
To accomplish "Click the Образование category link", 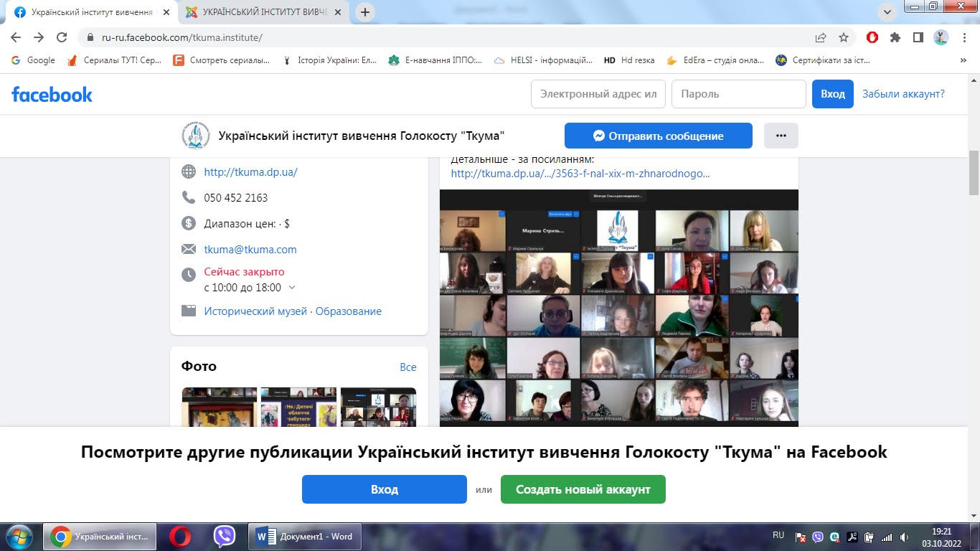I will point(349,311).
